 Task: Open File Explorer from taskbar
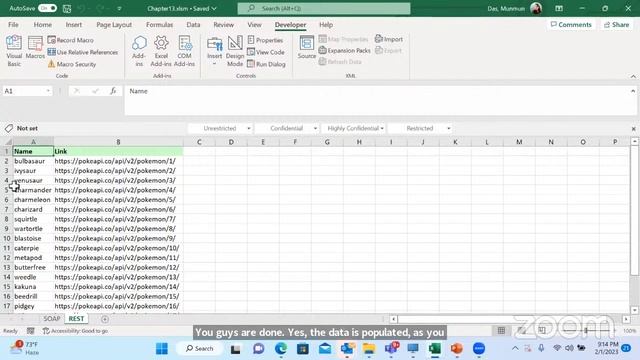coord(369,349)
